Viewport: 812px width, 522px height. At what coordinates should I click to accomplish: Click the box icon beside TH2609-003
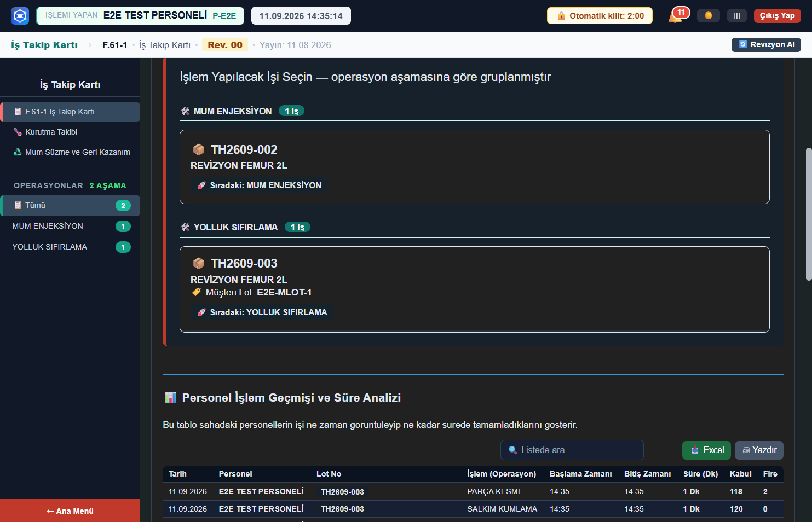(199, 263)
